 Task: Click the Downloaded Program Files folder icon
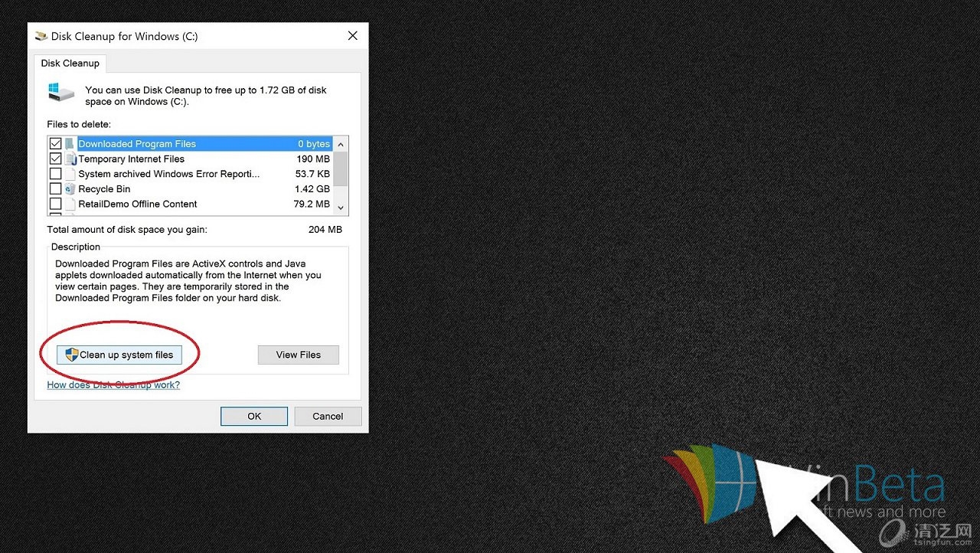(70, 144)
